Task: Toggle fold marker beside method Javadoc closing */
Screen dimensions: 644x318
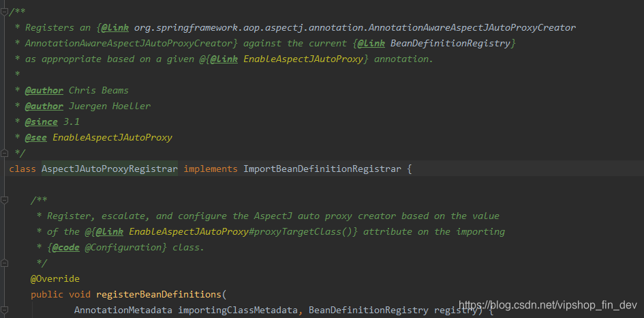Action: tap(5, 263)
